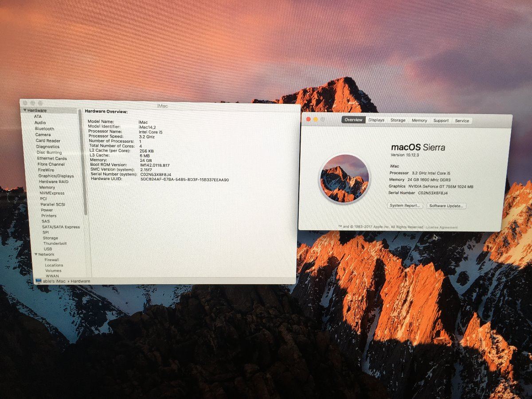The height and width of the screenshot is (399, 532).
Task: Select USB in the hardware sidebar
Action: pyautogui.click(x=48, y=249)
